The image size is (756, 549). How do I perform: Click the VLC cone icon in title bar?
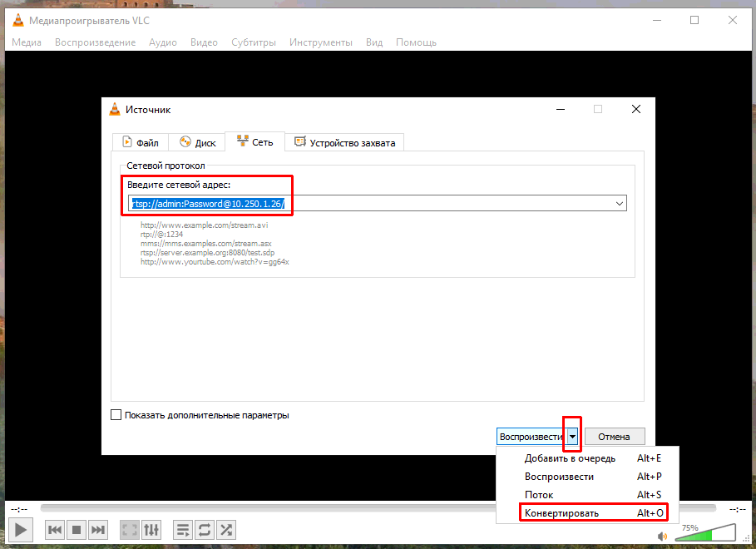coord(18,20)
